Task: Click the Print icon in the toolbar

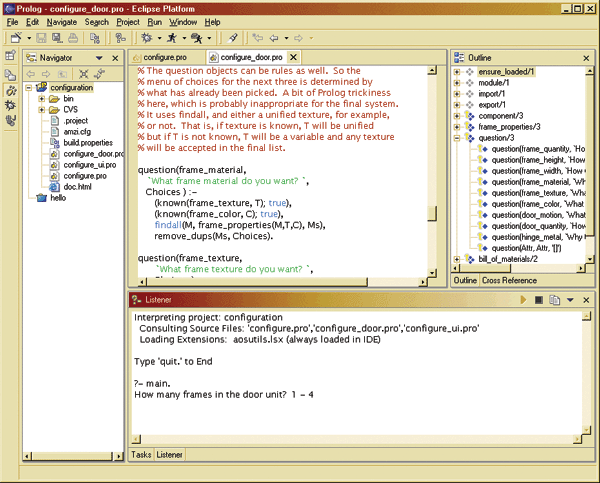Action: (x=75, y=38)
